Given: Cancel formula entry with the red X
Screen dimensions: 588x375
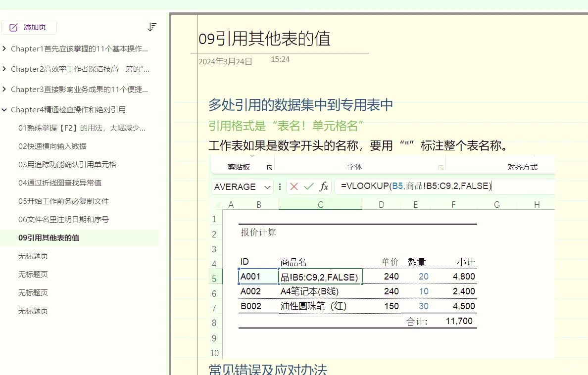Looking at the screenshot, I should coord(294,187).
